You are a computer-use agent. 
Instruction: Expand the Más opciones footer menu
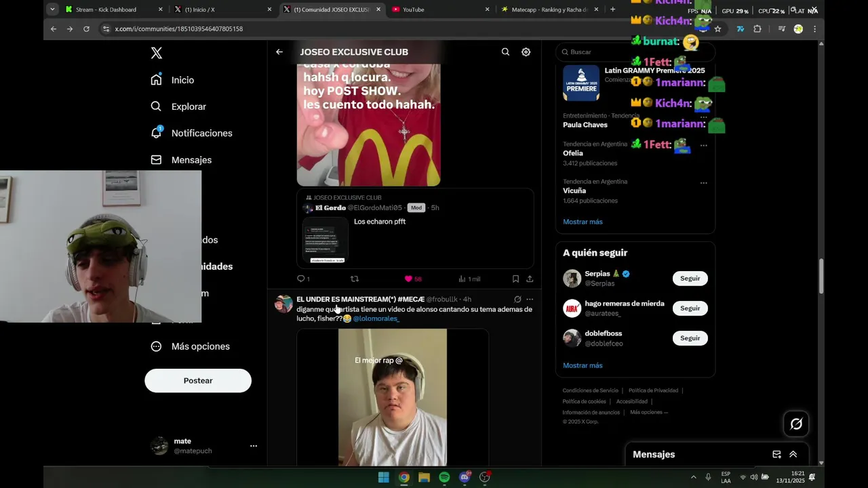pos(649,412)
